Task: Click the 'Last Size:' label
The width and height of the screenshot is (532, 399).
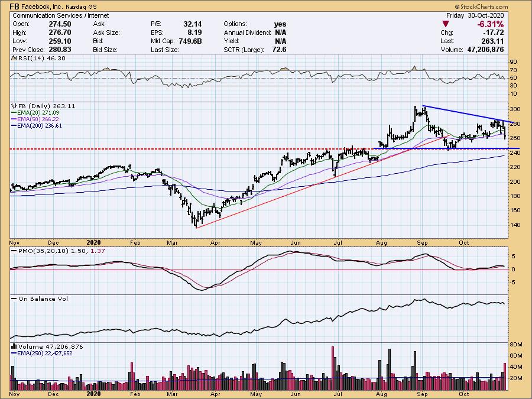Action: 165,50
